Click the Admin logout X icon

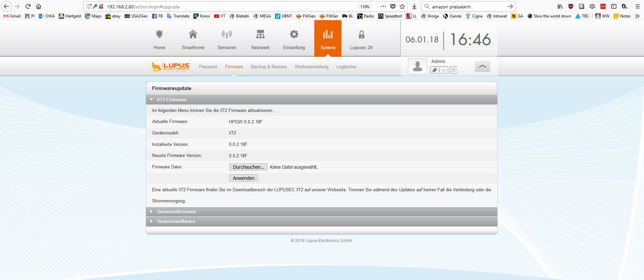[453, 70]
